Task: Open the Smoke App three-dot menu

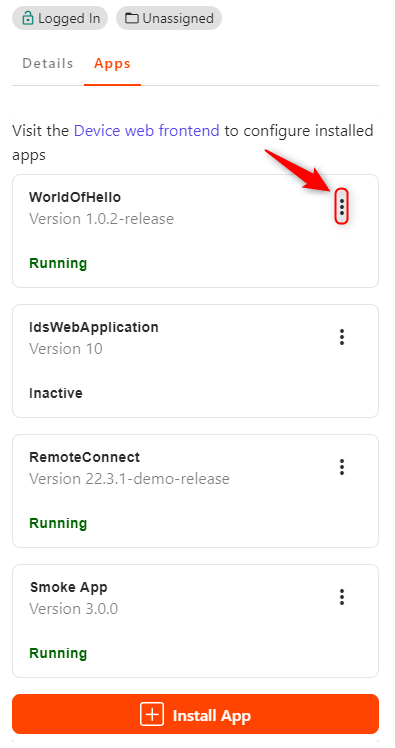Action: coord(342,597)
